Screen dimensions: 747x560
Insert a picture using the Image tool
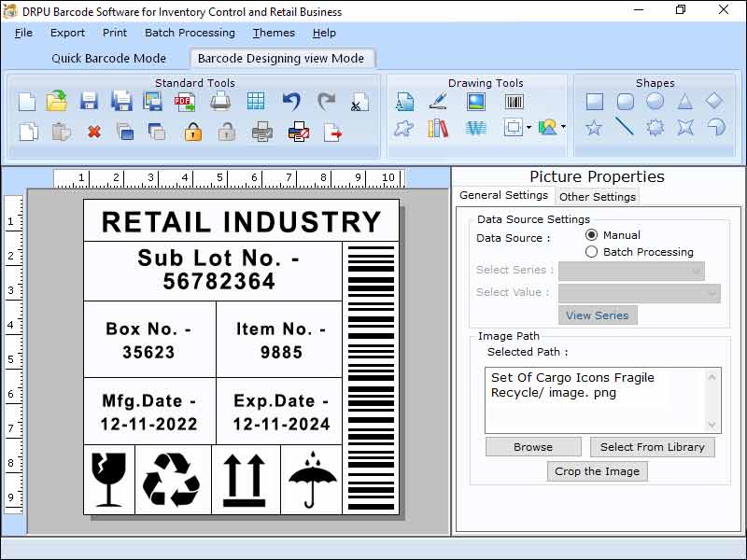476,102
